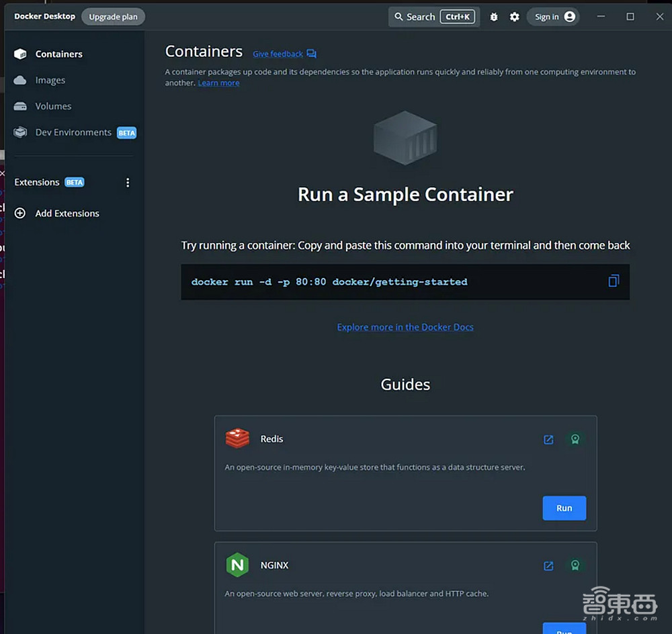Click the NGINX official image badge icon
This screenshot has height=634, width=672.
pos(575,565)
